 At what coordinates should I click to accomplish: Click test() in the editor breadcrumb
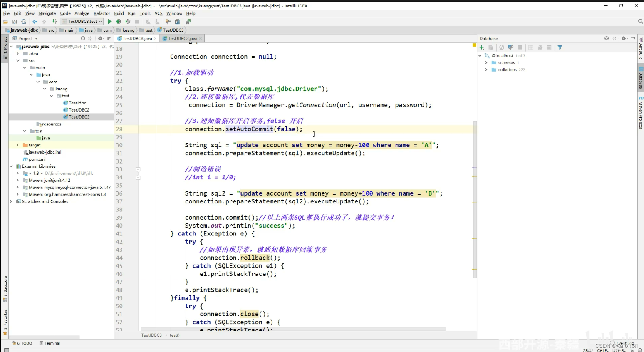point(174,335)
